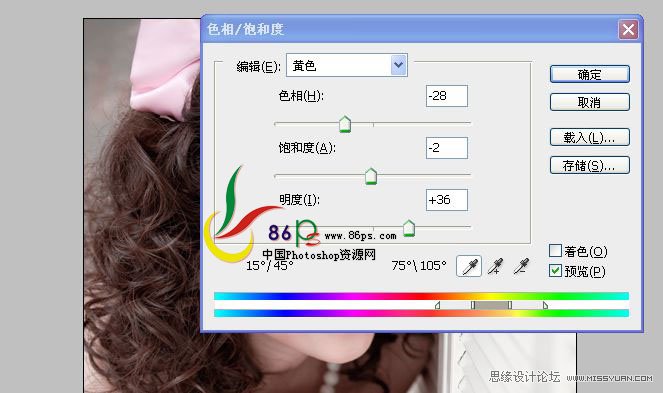Image resolution: width=663 pixels, height=393 pixels.
Task: Click the 取消 (Cancel) button
Action: tap(589, 102)
